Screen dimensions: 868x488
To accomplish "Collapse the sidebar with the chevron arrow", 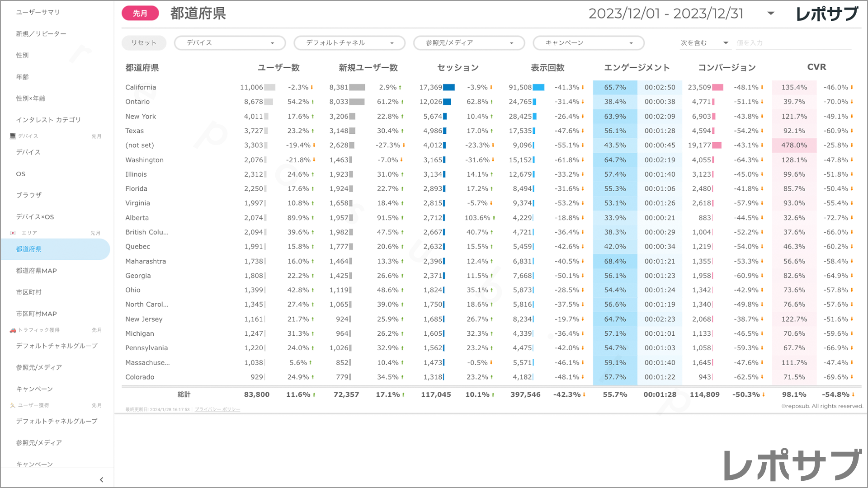I will [101, 480].
